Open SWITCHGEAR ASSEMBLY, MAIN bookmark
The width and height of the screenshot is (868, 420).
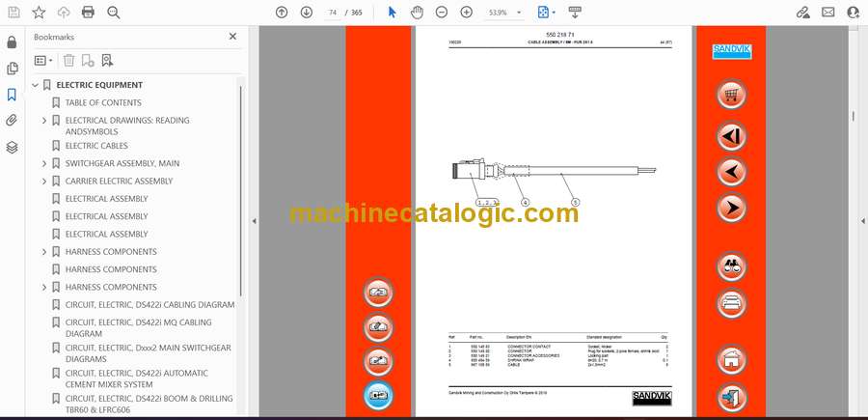[122, 163]
